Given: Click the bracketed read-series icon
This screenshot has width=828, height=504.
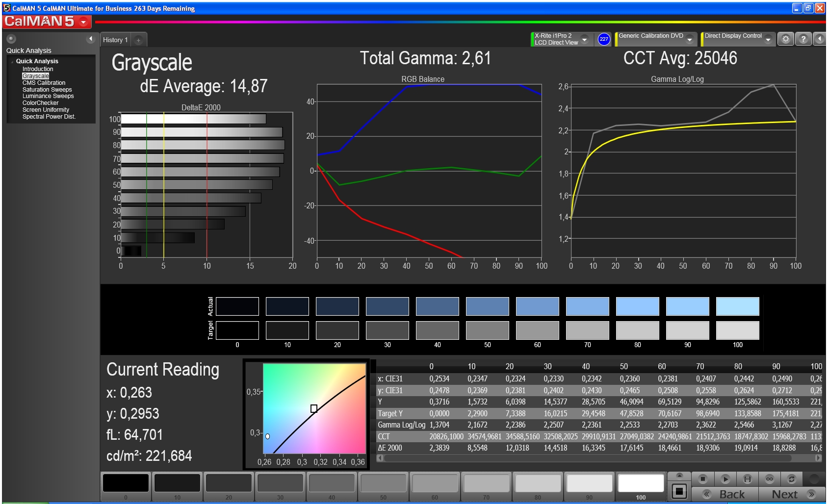Looking at the screenshot, I should 748,479.
